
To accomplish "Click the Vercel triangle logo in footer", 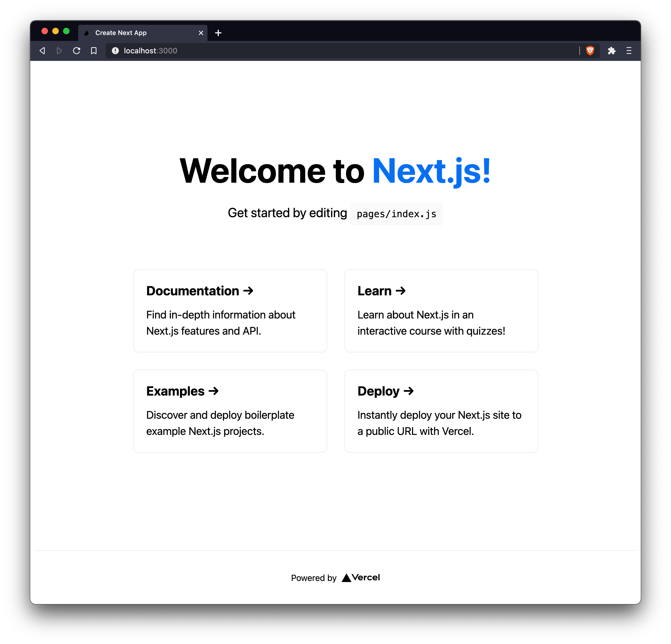I will point(346,578).
